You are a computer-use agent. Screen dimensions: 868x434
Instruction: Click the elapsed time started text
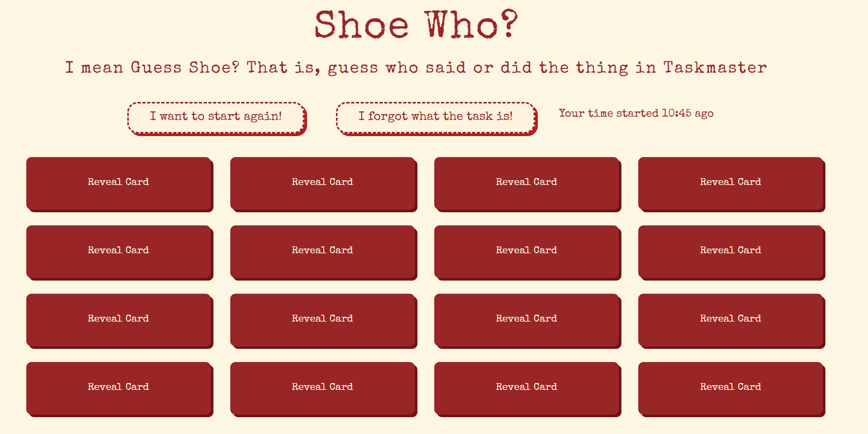click(x=636, y=113)
